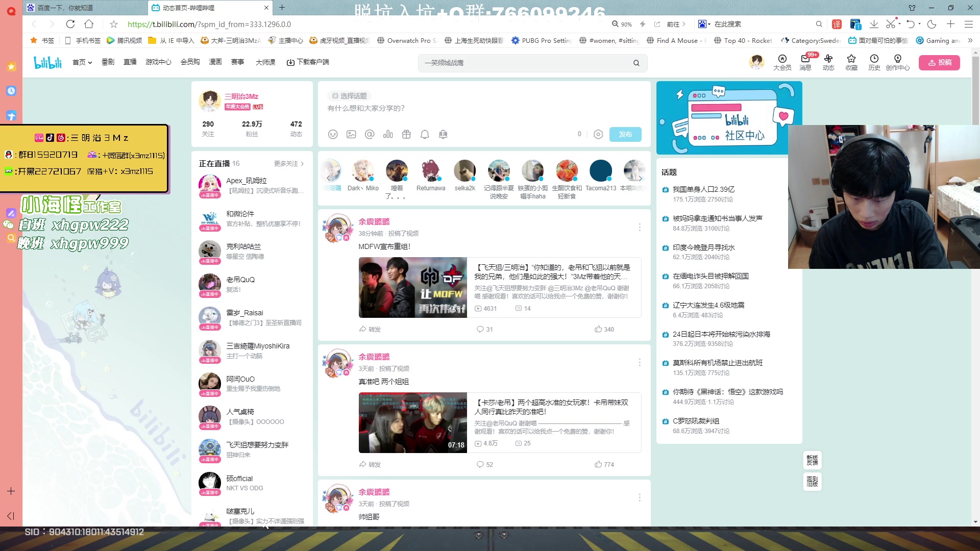Open more options on 真准吧 两个狙姐 post
Screen dimensions: 980x551
(639, 362)
